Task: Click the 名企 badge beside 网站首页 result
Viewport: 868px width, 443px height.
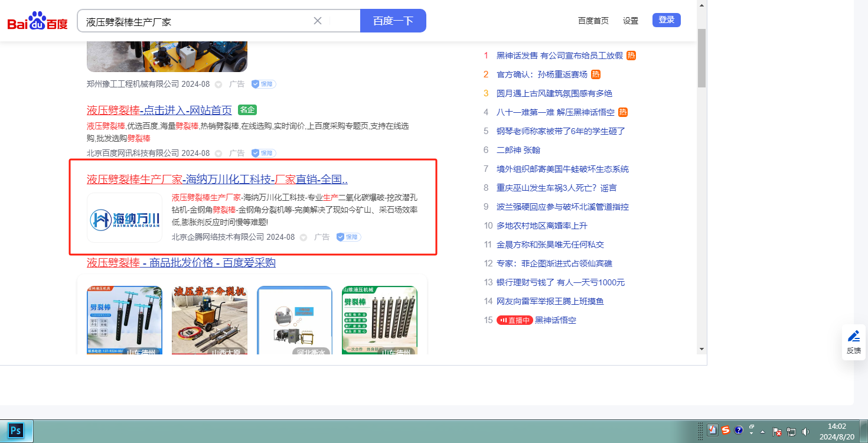Action: pos(247,110)
